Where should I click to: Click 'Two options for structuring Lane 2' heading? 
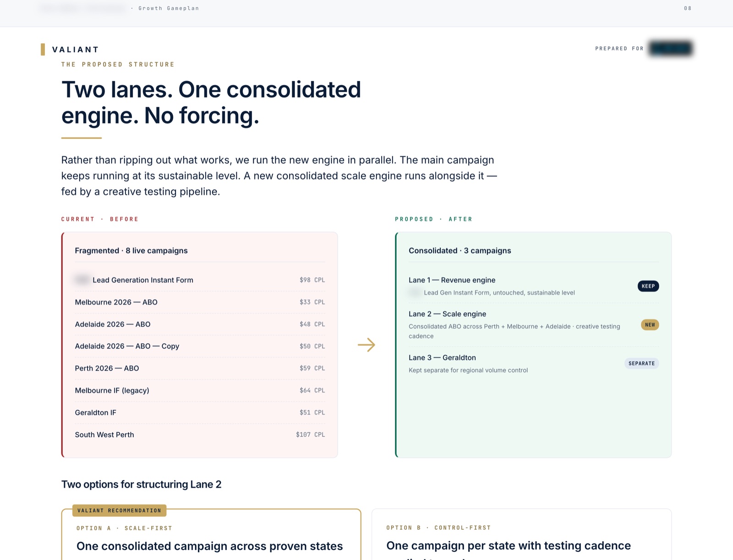point(141,484)
